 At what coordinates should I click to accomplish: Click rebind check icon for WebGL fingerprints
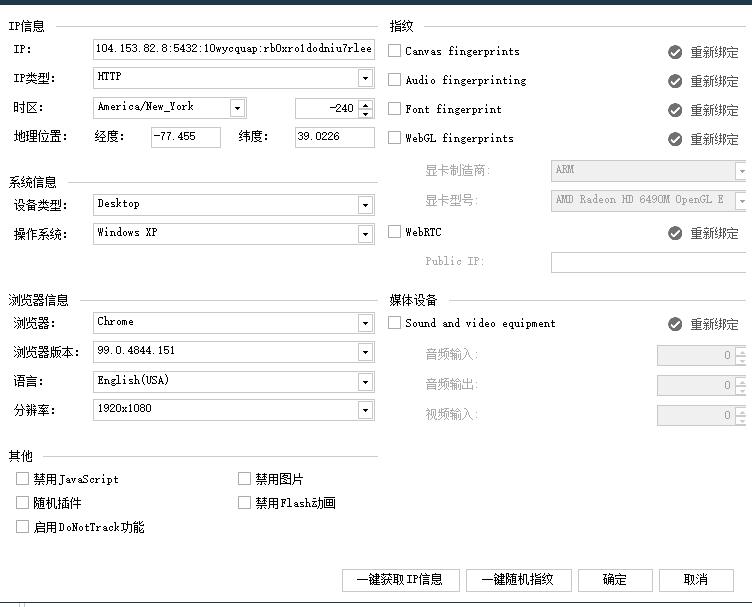[675, 139]
